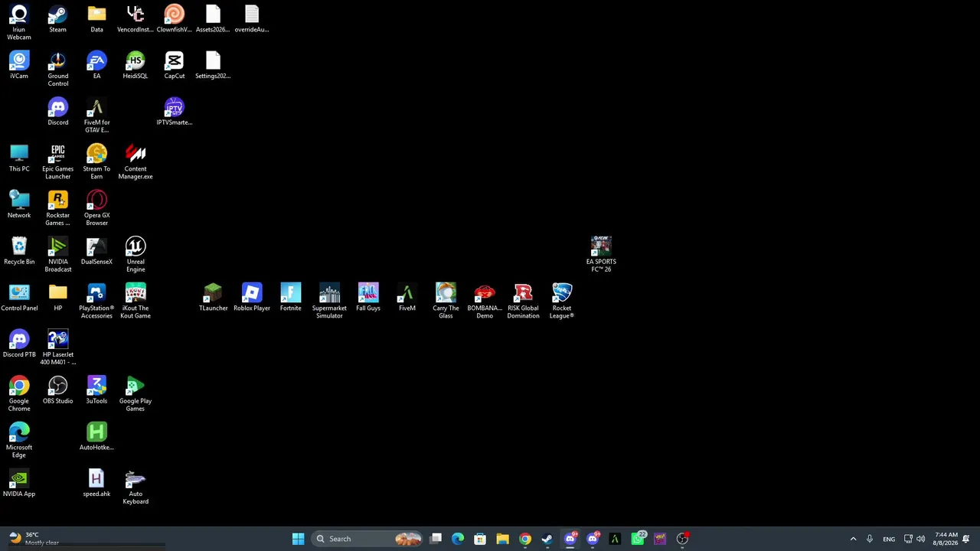Open the volume control in system tray
This screenshot has height=551, width=980.
920,539
